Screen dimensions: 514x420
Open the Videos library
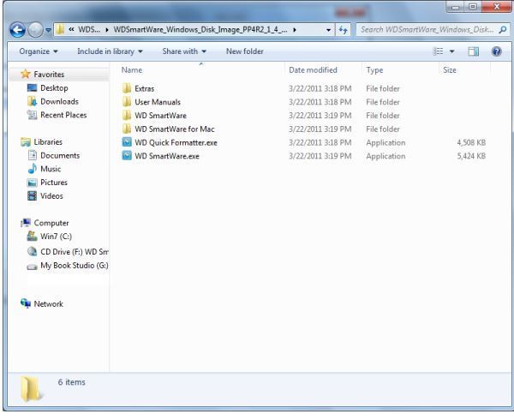(51, 195)
